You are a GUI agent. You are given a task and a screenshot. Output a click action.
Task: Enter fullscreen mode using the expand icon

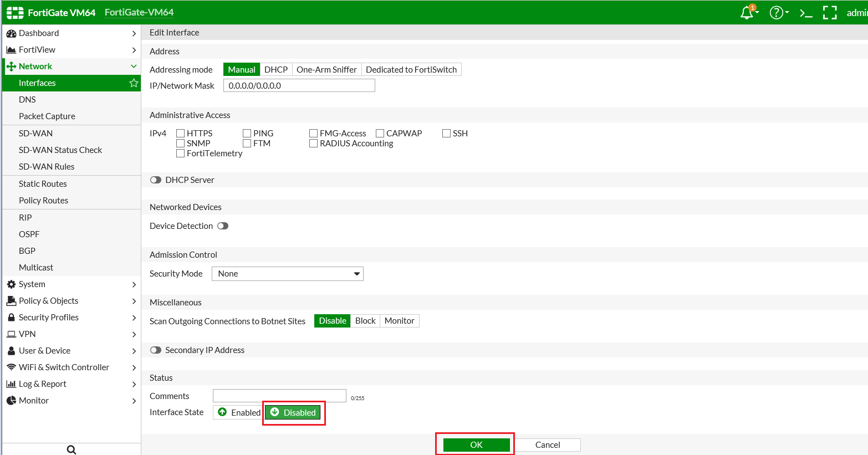[x=830, y=12]
